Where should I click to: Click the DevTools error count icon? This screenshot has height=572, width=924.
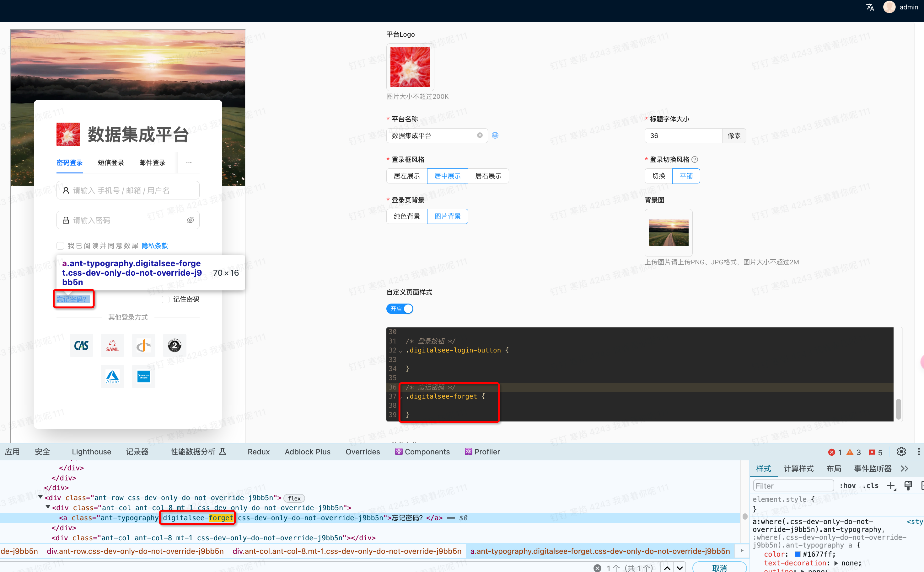coord(832,452)
